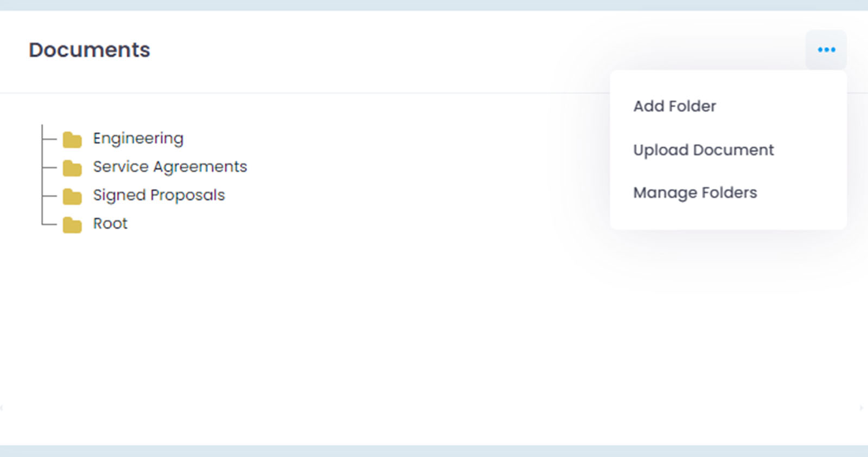Image resolution: width=868 pixels, height=457 pixels.
Task: Open the Root folder label
Action: click(110, 223)
